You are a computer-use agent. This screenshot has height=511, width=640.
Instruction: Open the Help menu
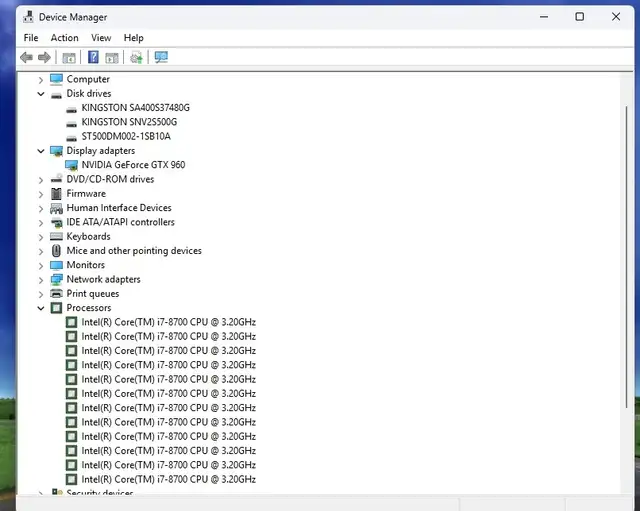tap(133, 38)
